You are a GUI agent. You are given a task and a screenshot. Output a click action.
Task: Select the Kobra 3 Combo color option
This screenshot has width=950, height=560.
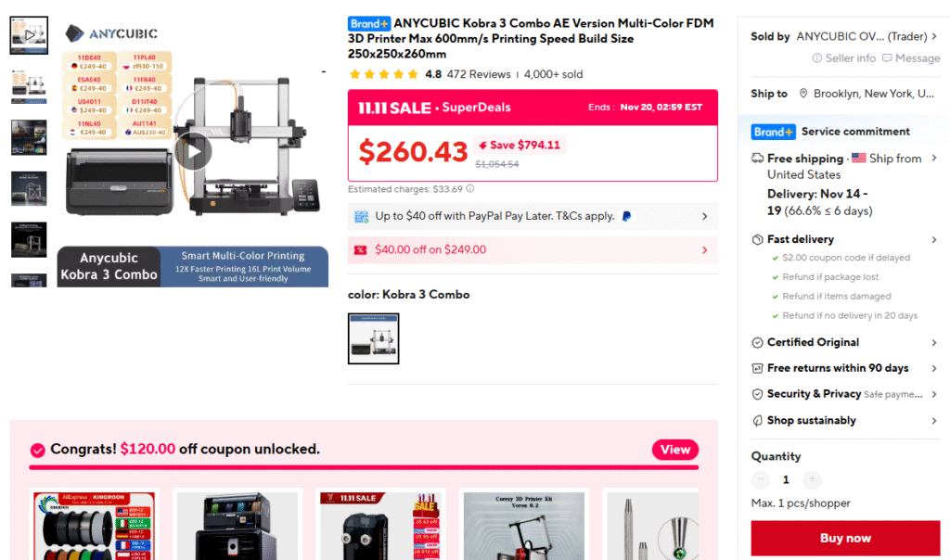pos(373,338)
